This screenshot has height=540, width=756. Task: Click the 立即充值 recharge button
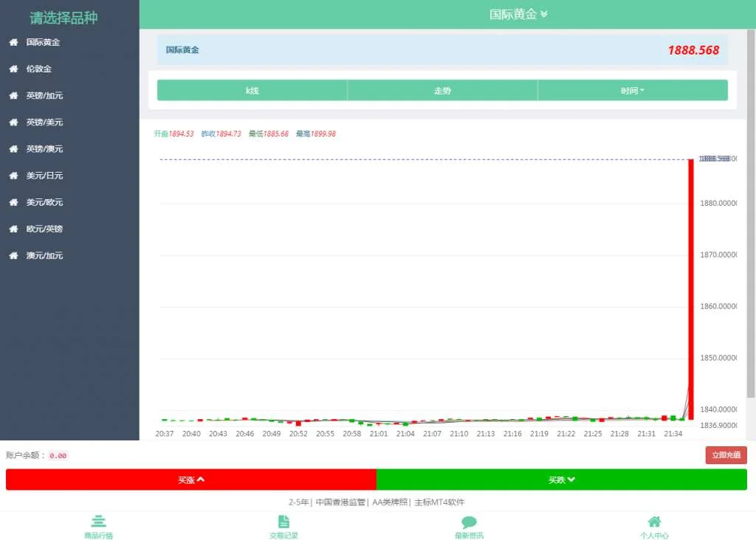tap(726, 455)
